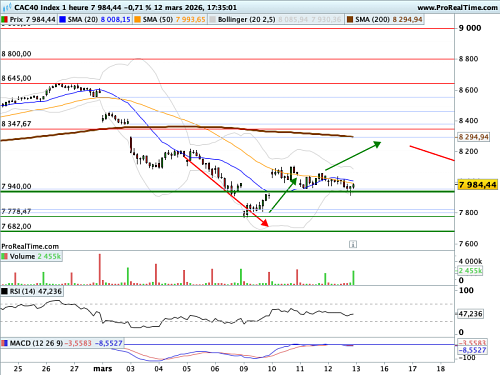Click the RSI (14) 47,236 label
Screen dimensions: 500x375
click(36, 291)
